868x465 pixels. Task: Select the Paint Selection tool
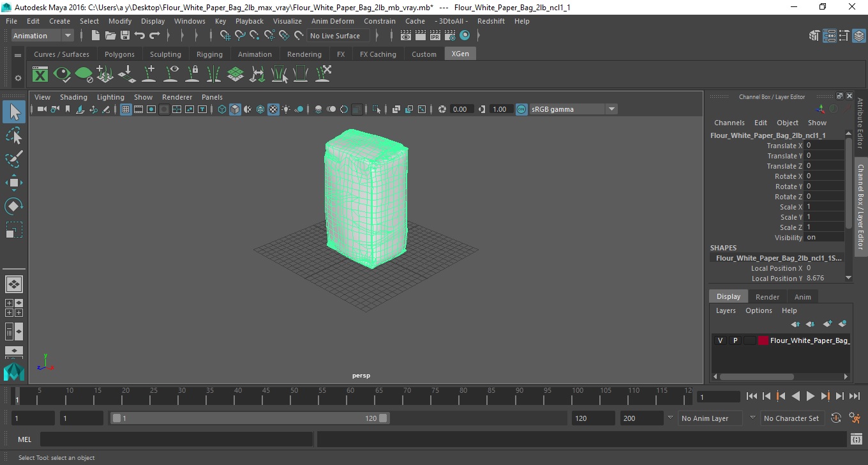coord(14,159)
